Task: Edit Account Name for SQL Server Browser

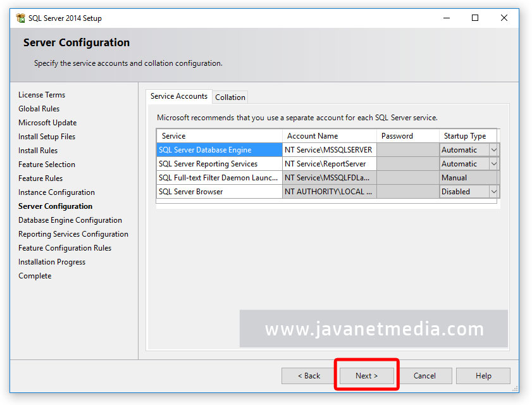Action: tap(329, 191)
